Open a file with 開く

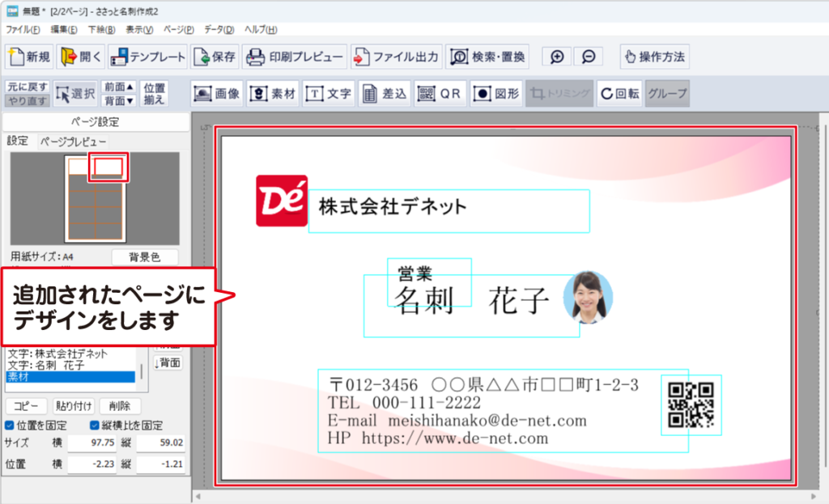tap(81, 57)
